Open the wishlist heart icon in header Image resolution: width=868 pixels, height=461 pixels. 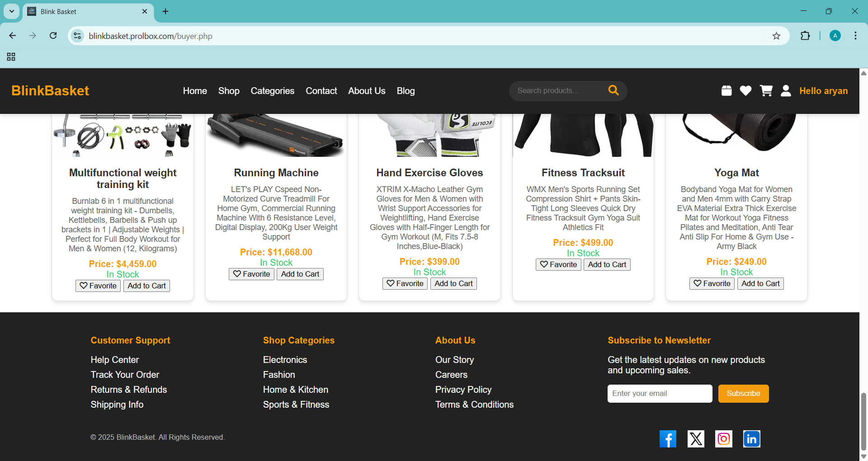pyautogui.click(x=745, y=91)
